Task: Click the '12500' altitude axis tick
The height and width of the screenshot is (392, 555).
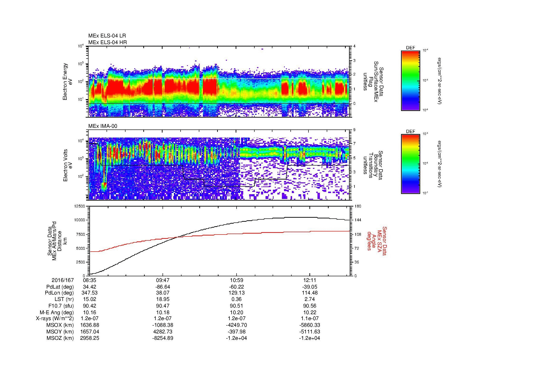Action: pyautogui.click(x=80, y=206)
